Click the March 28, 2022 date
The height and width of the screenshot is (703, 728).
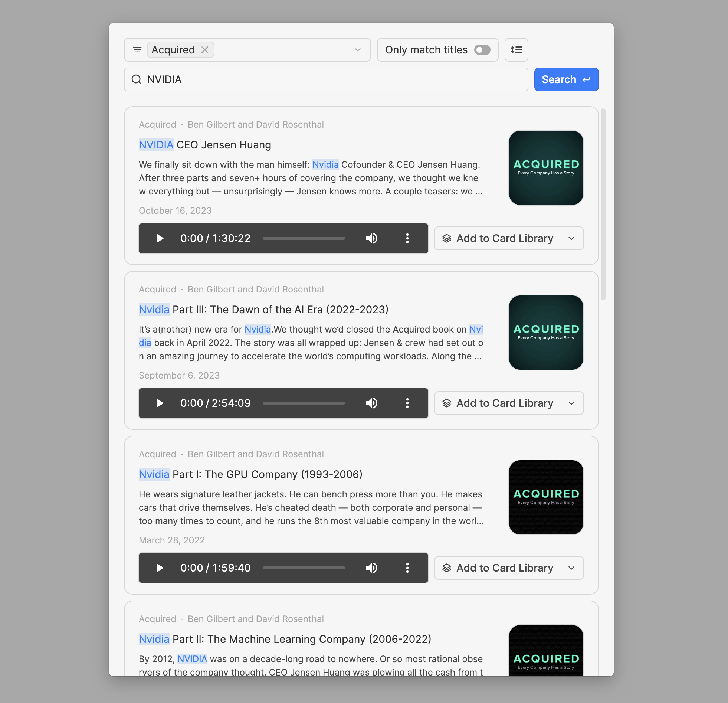[171, 540]
